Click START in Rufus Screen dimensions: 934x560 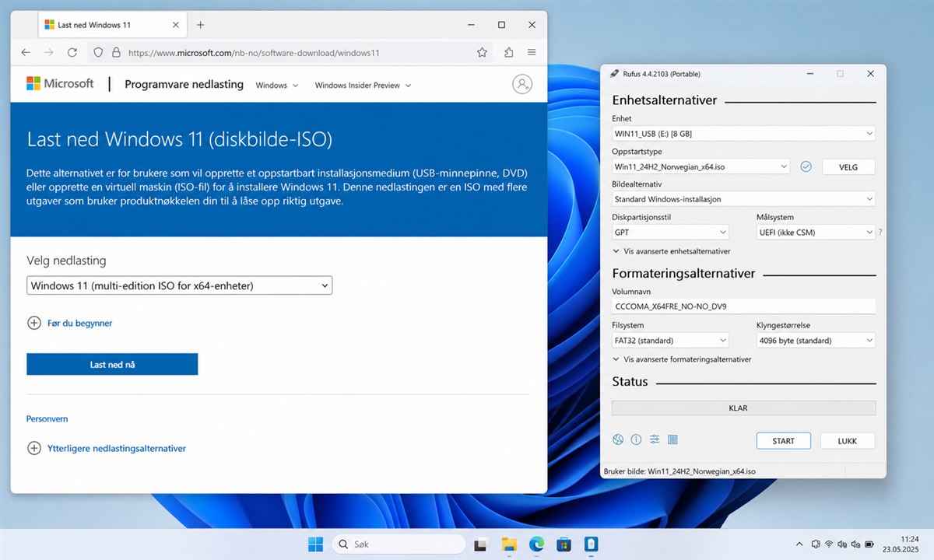point(784,441)
